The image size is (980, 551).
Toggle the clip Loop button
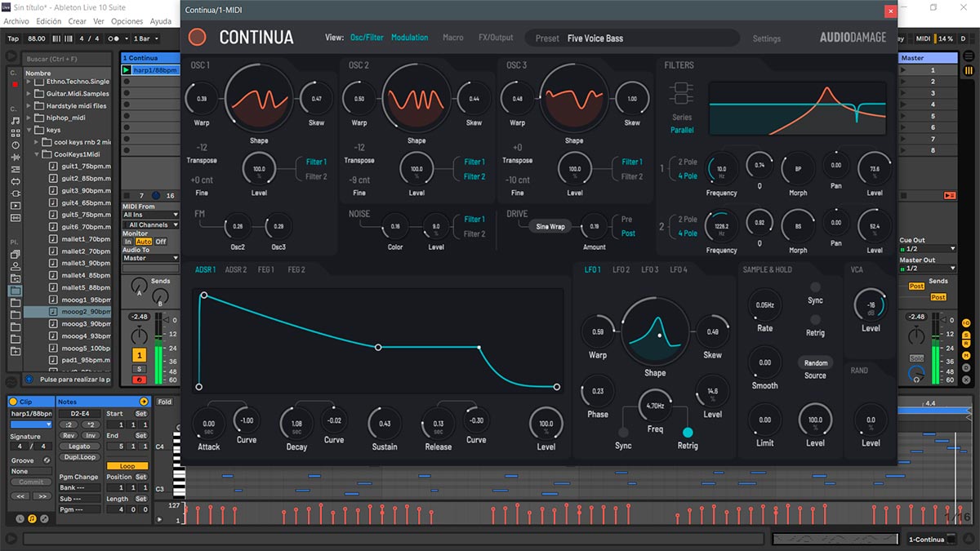pyautogui.click(x=127, y=466)
